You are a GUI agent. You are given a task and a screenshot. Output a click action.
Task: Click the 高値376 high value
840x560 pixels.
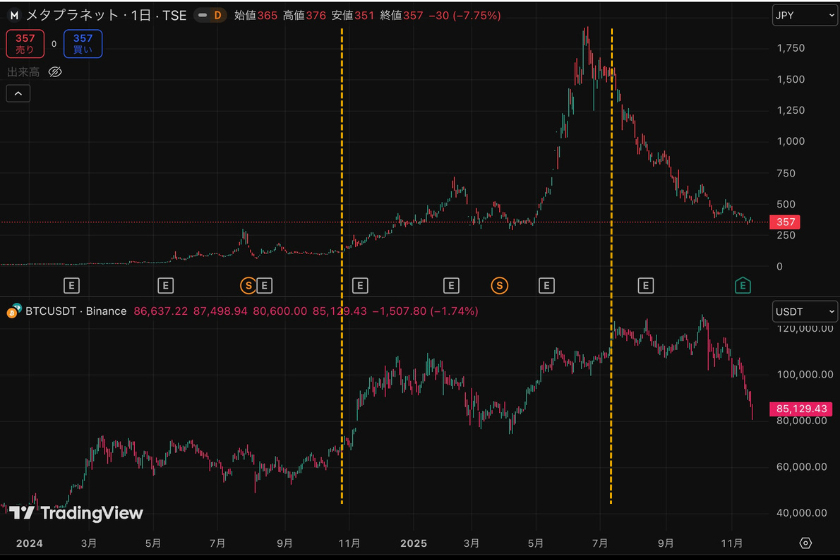pos(304,16)
